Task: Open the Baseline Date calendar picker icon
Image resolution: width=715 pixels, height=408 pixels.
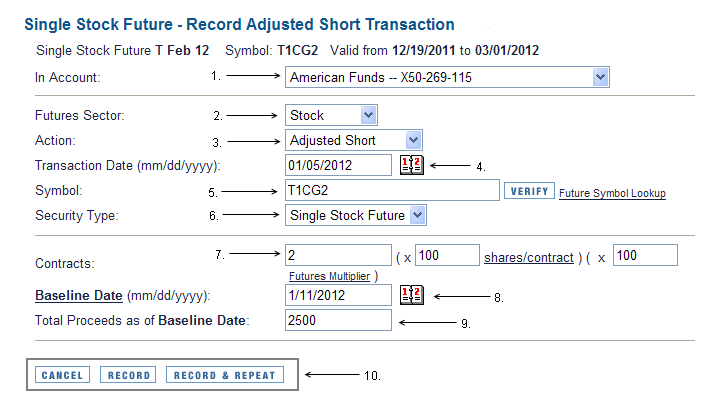Action: click(x=412, y=295)
